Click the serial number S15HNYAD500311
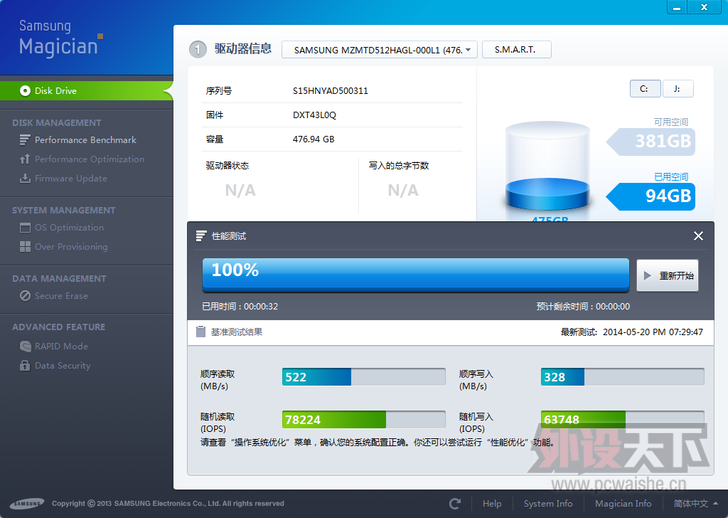728x518 pixels. pos(330,91)
